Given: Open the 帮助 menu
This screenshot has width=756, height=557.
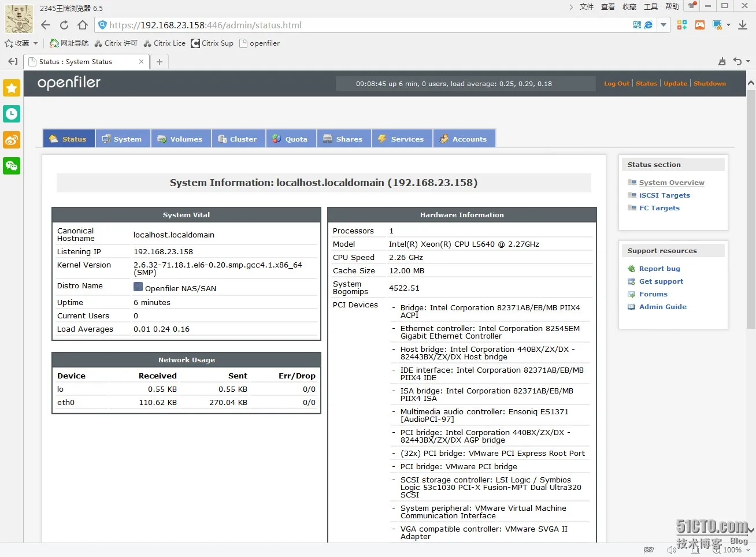Looking at the screenshot, I should pos(672,7).
